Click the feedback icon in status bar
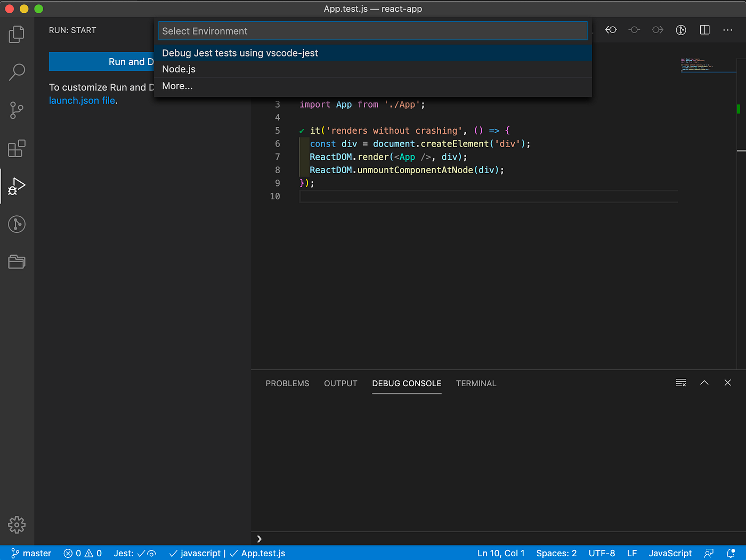746x560 pixels. point(709,553)
